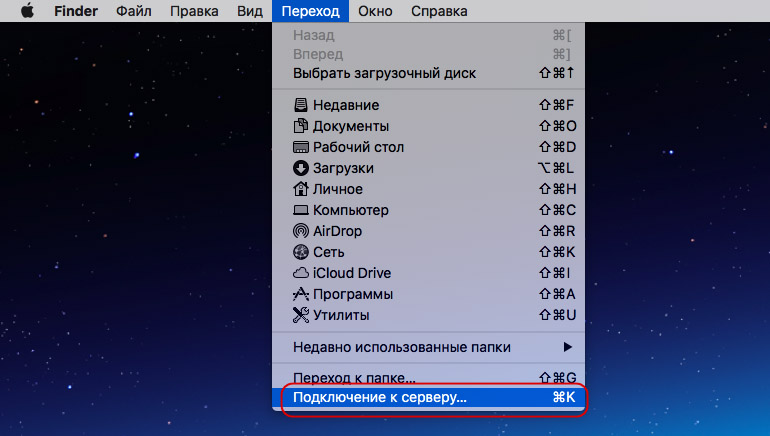This screenshot has width=770, height=436.
Task: Open the Справка menu
Action: (439, 11)
